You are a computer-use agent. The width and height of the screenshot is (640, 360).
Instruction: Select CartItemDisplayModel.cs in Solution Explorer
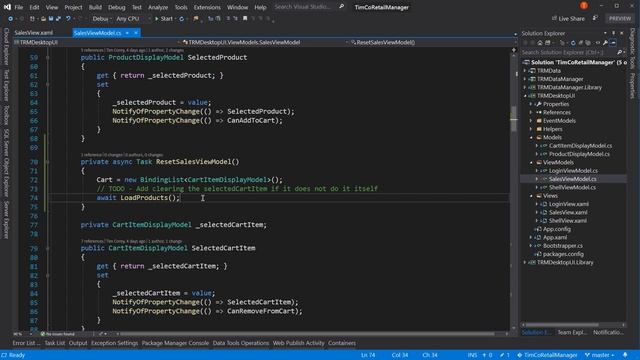[x=580, y=146]
